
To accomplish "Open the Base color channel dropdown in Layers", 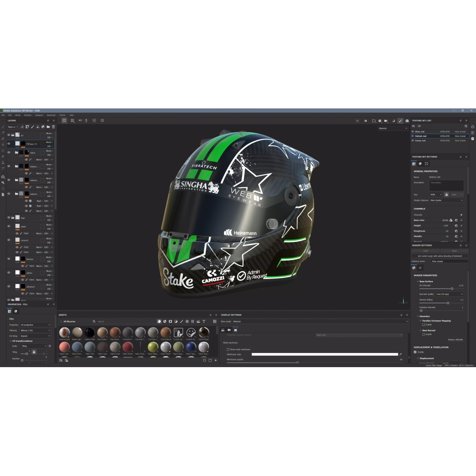I will pos(13,127).
